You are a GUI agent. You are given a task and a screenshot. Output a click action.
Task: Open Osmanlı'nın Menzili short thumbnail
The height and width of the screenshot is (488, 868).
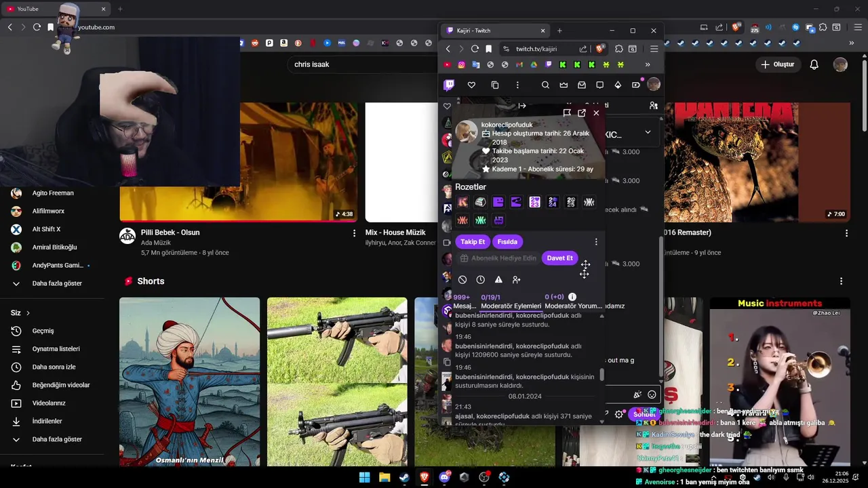[190, 382]
